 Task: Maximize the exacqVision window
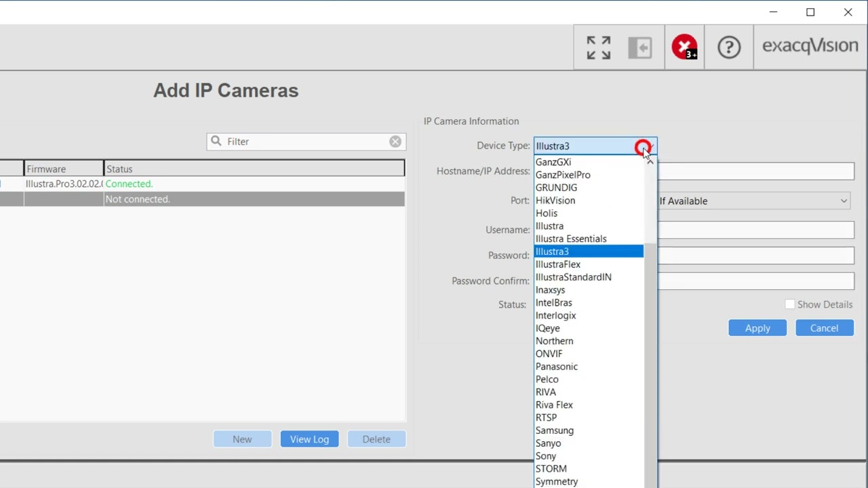click(x=810, y=12)
